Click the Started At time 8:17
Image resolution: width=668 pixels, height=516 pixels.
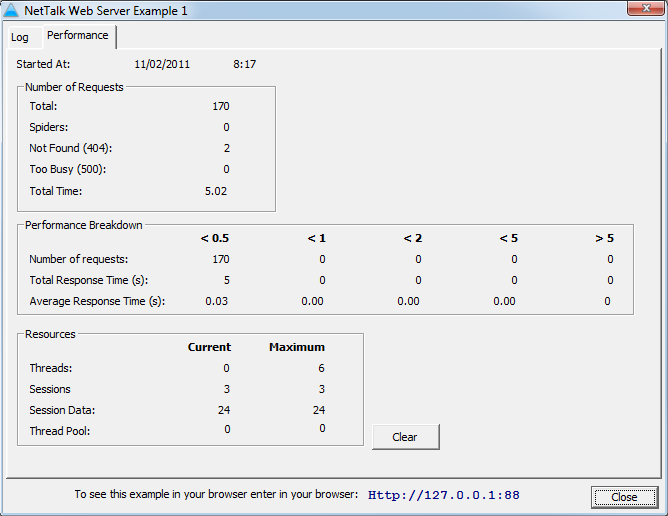click(244, 64)
